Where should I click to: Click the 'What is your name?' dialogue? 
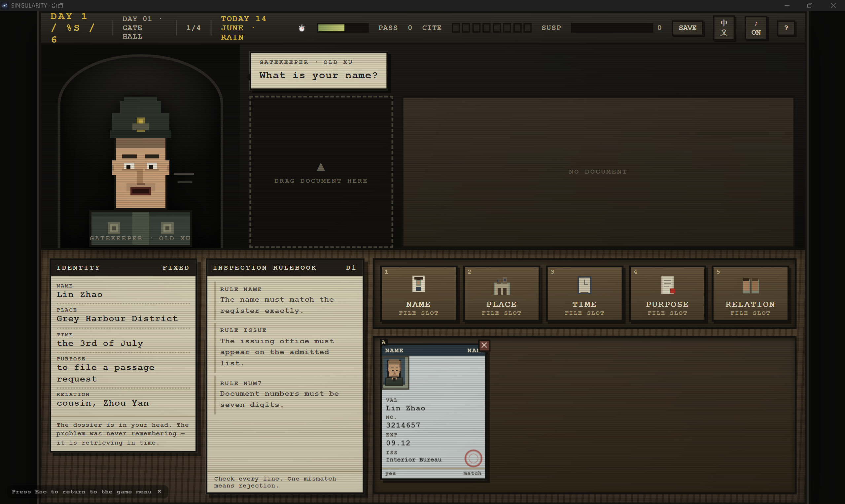pyautogui.click(x=319, y=75)
